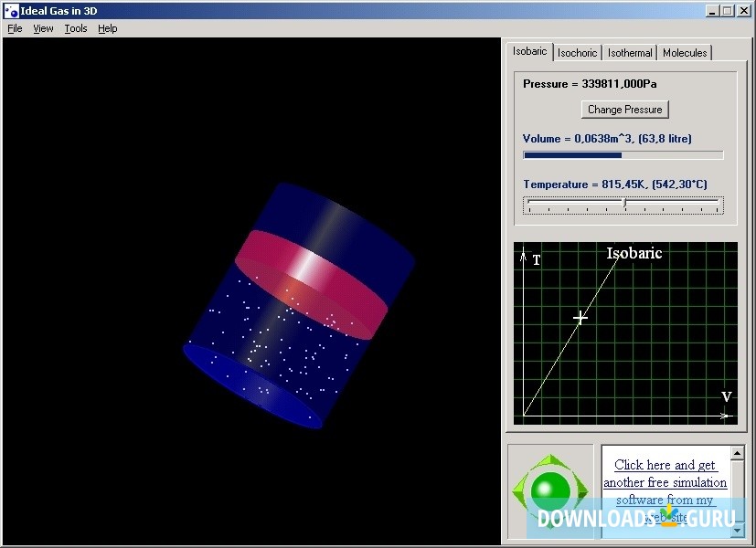Click the crosshair on the Isobaric graph
The width and height of the screenshot is (756, 548).
click(x=580, y=318)
